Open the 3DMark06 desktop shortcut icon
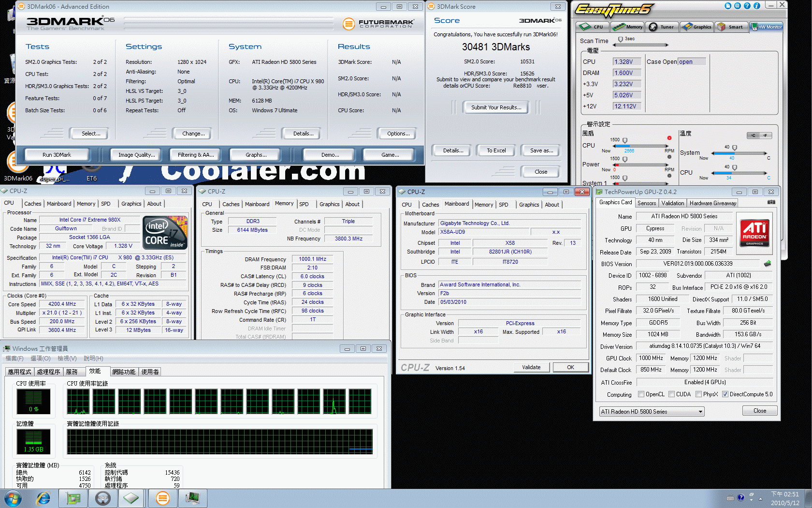The width and height of the screenshot is (812, 508). click(18, 166)
